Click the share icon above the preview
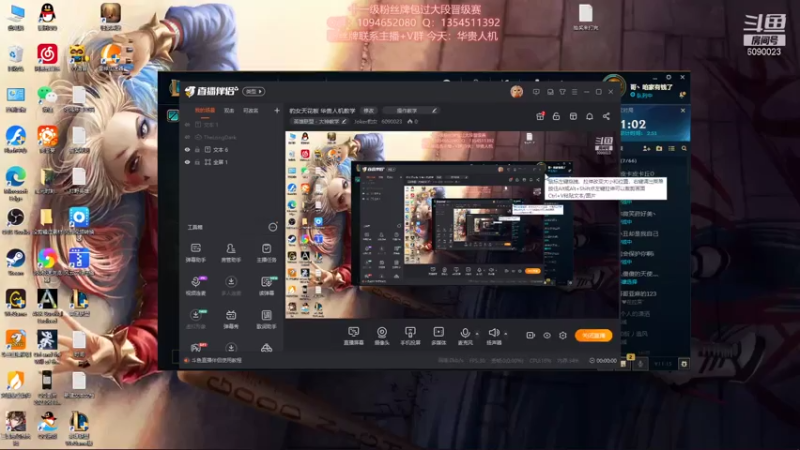Viewport: 800px width, 450px height. click(x=606, y=116)
